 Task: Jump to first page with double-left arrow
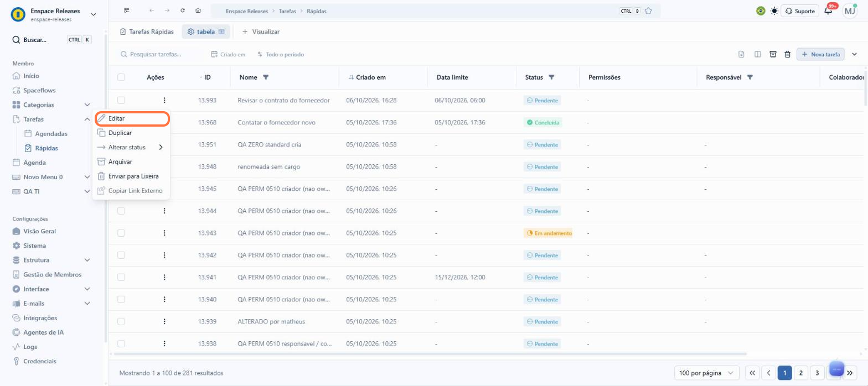pos(752,373)
